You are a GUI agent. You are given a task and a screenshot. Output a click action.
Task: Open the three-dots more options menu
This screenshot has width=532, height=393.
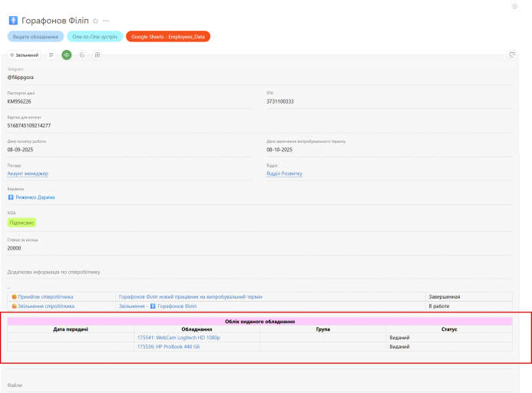pos(106,21)
